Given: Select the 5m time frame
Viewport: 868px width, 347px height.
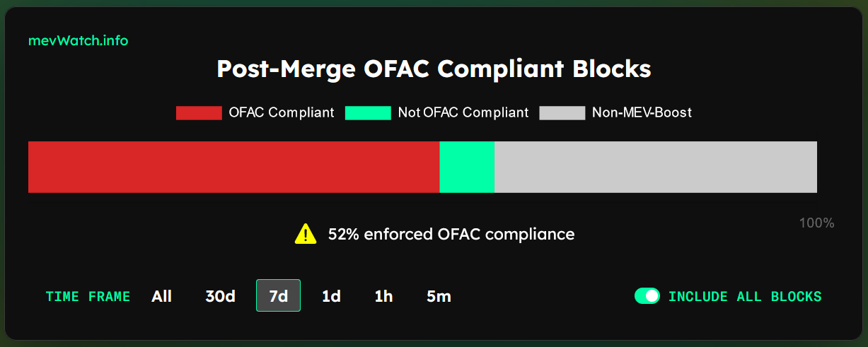Looking at the screenshot, I should tap(439, 296).
